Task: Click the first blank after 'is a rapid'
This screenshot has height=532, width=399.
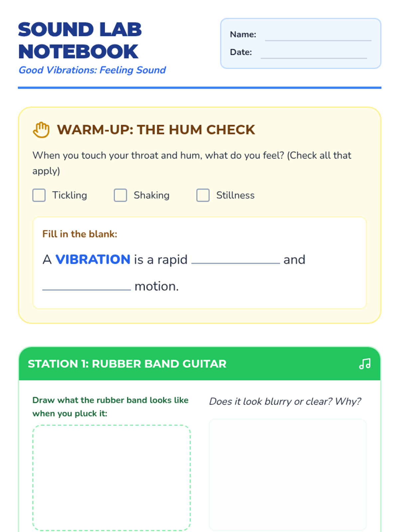Action: [236, 259]
